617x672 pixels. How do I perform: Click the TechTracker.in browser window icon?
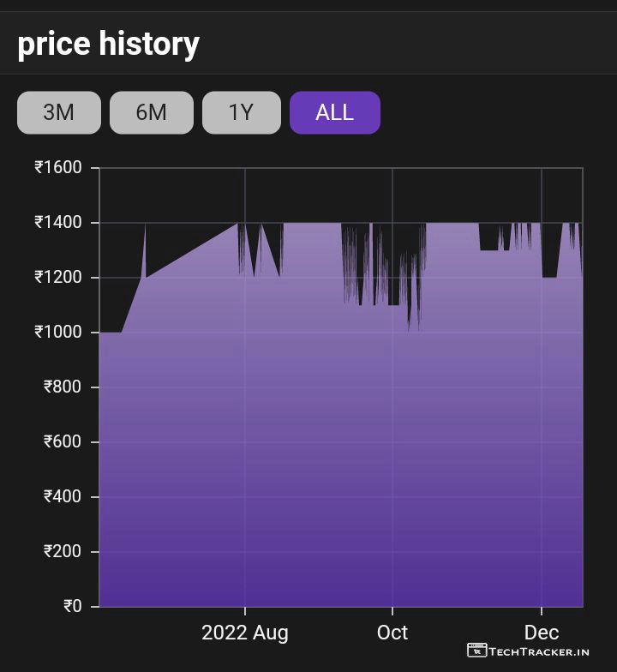click(x=476, y=651)
